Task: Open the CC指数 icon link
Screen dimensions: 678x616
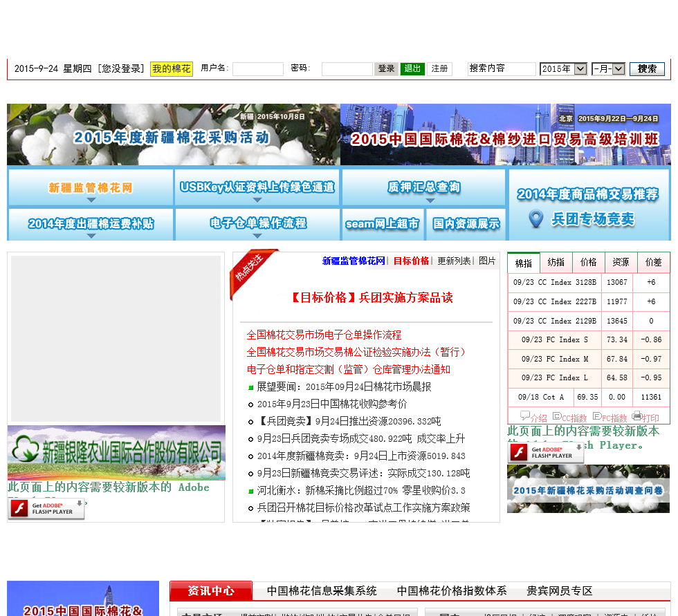Action: coord(557,416)
